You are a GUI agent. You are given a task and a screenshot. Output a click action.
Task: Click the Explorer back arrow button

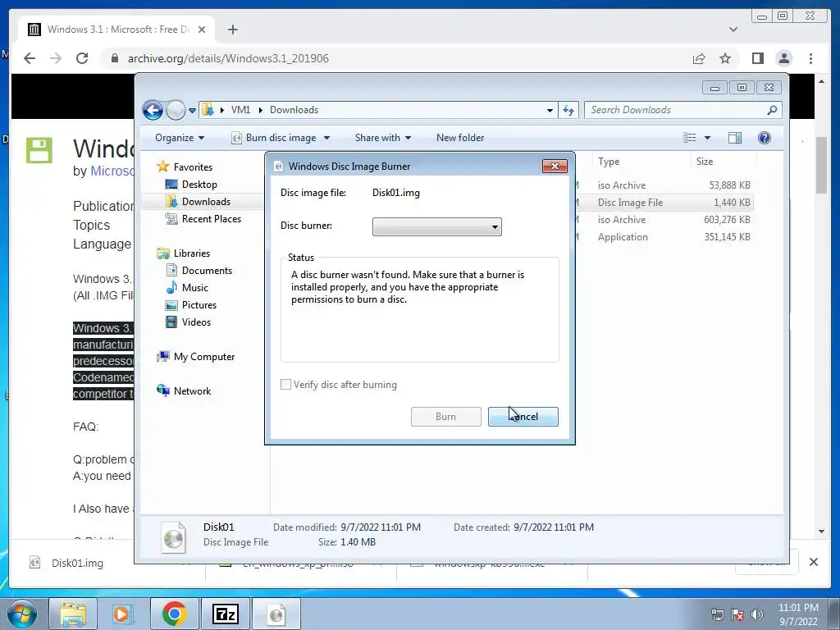pos(153,111)
